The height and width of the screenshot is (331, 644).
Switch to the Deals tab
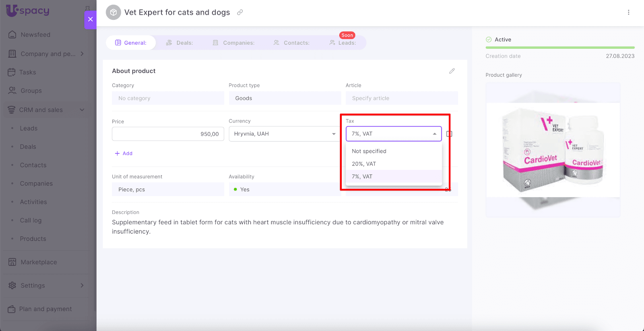pos(180,43)
